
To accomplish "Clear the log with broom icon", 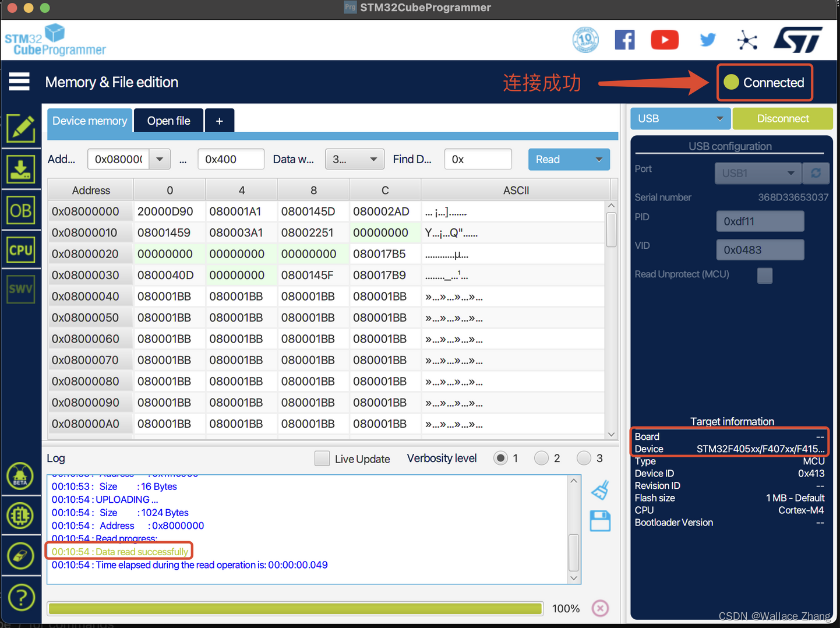I will (601, 490).
